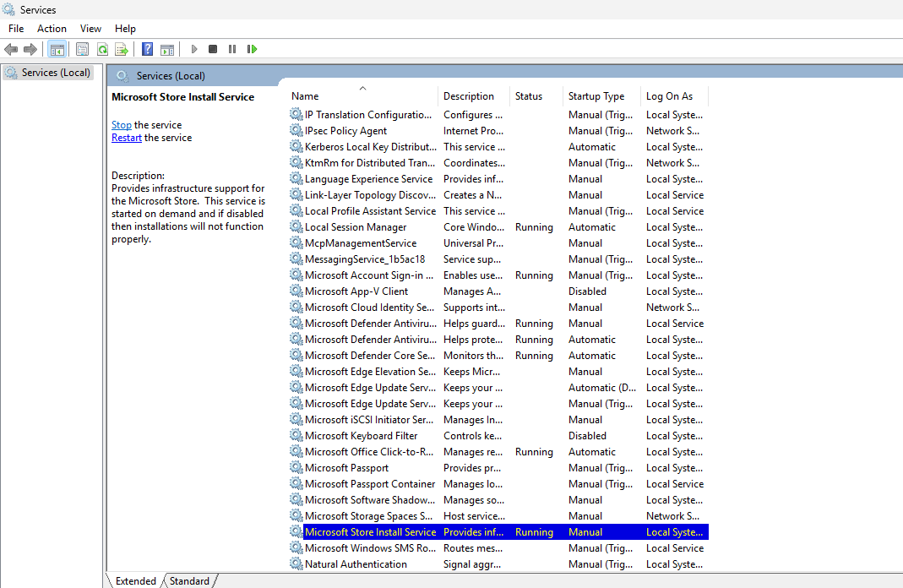Toggle the Show/Hide Action Pane icon
Screen dimensions: 903x588
coord(167,49)
